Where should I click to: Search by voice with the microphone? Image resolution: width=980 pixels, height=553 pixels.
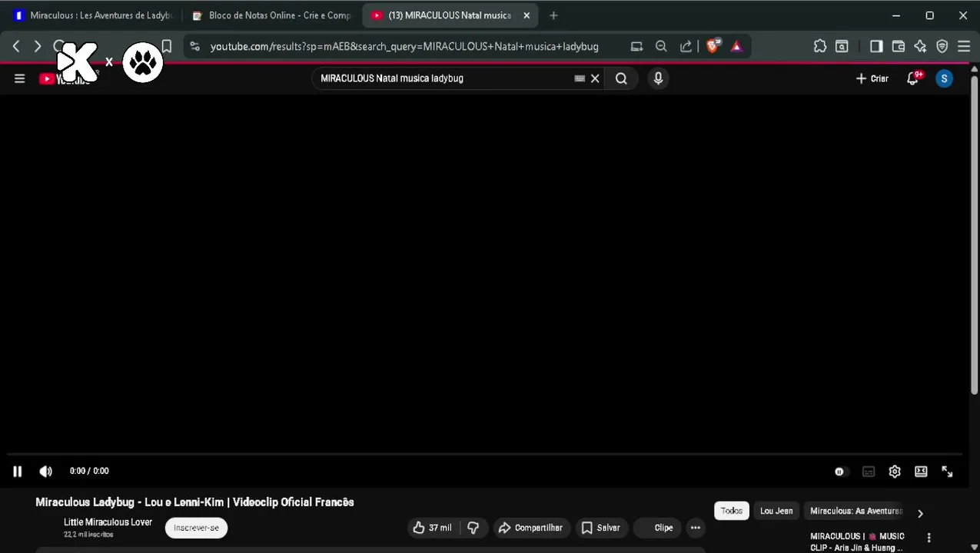[658, 78]
